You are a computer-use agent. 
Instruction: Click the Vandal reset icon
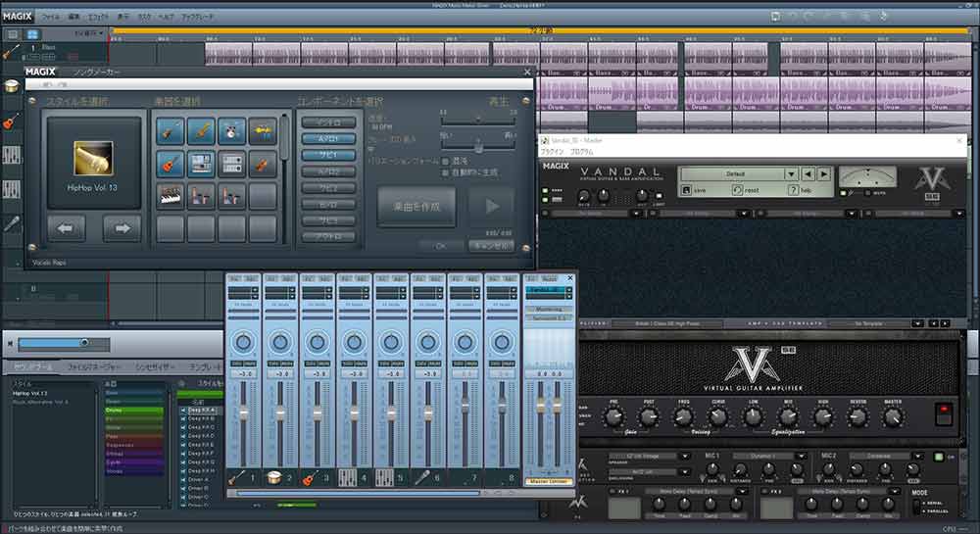(737, 190)
